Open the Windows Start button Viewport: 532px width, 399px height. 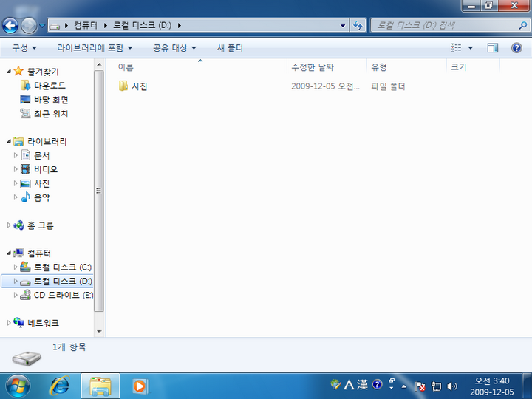pos(18,386)
